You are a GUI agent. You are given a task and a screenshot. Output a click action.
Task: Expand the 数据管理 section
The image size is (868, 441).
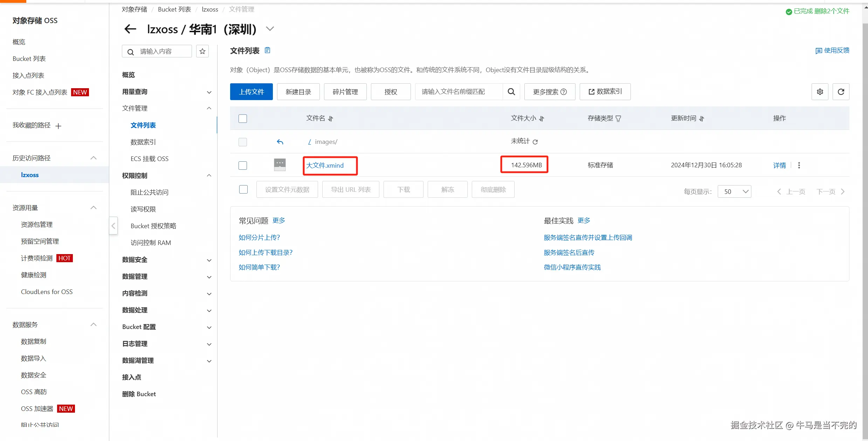point(209,277)
